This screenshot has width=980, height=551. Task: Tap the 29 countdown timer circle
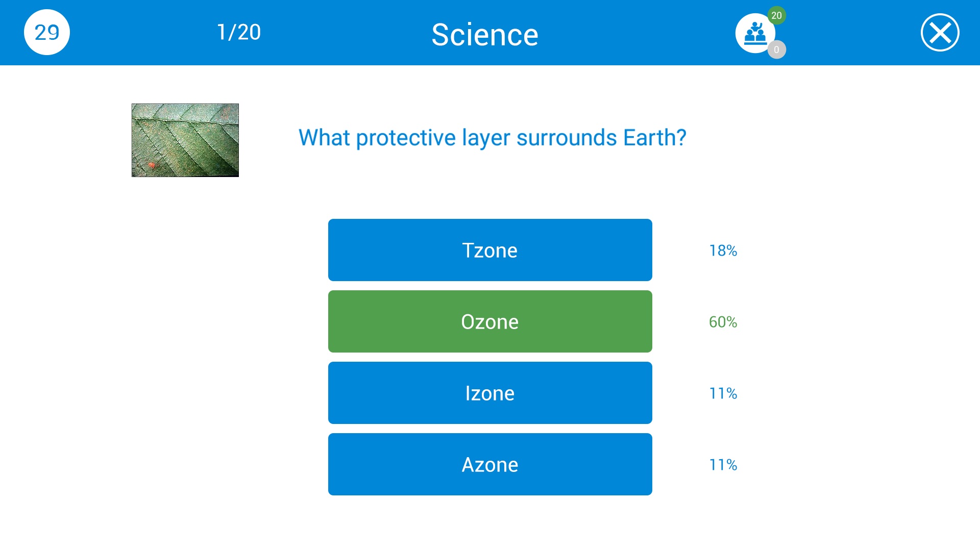[47, 32]
